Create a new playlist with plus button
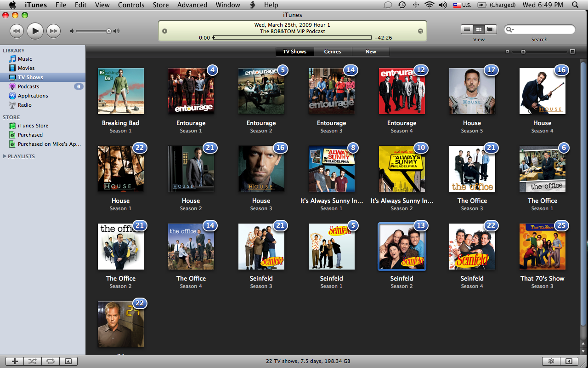This screenshot has height=368, width=588. click(15, 362)
